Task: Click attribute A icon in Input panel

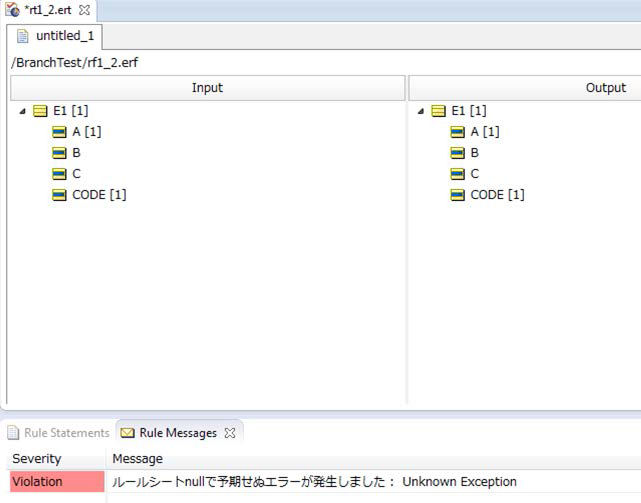Action: 59,132
